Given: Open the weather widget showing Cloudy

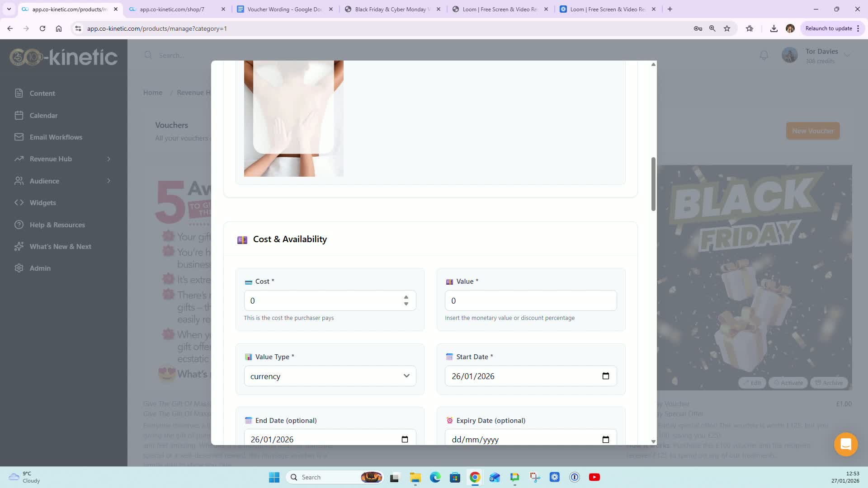Looking at the screenshot, I should (x=25, y=477).
